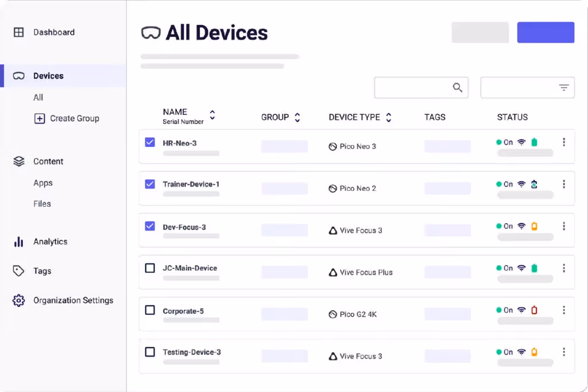Image resolution: width=588 pixels, height=392 pixels.
Task: Click the Pico G2 4K device type
Action: click(358, 314)
